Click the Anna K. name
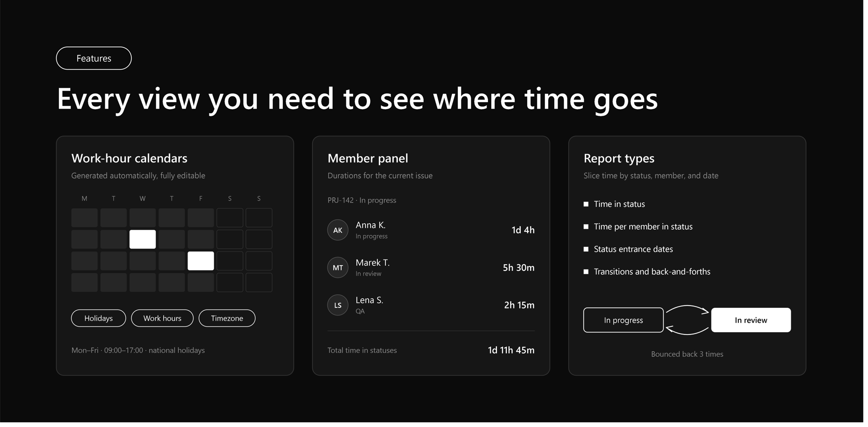Image resolution: width=868 pixels, height=427 pixels. [371, 225]
